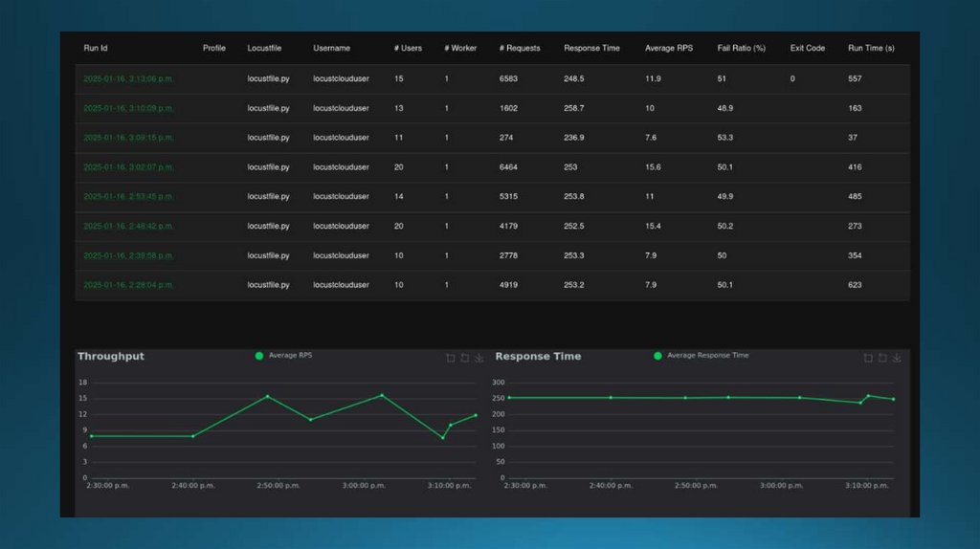980x549 pixels.
Task: Activate area zoom icon on Throughput chart
Action: click(x=451, y=358)
